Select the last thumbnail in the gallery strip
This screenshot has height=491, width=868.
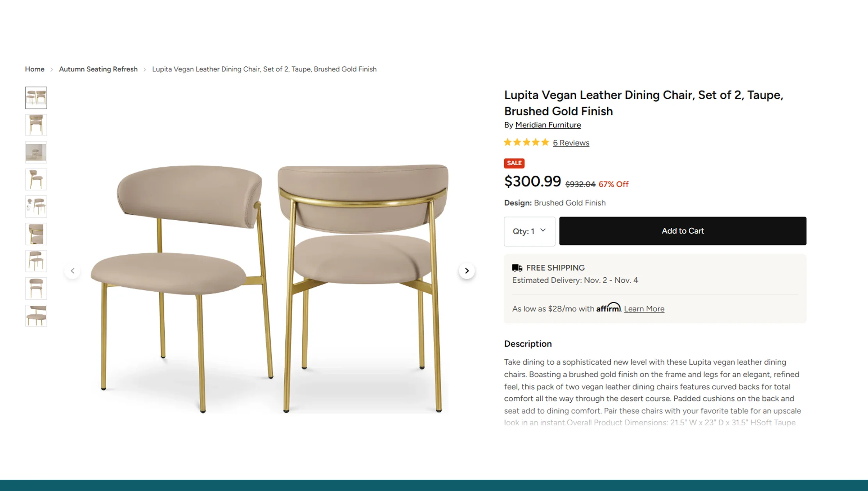36,316
